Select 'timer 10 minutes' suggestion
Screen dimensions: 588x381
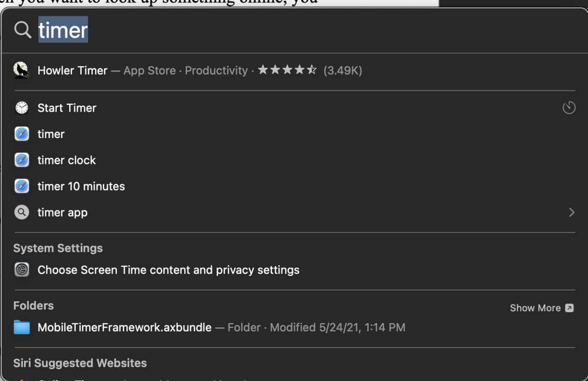[81, 186]
